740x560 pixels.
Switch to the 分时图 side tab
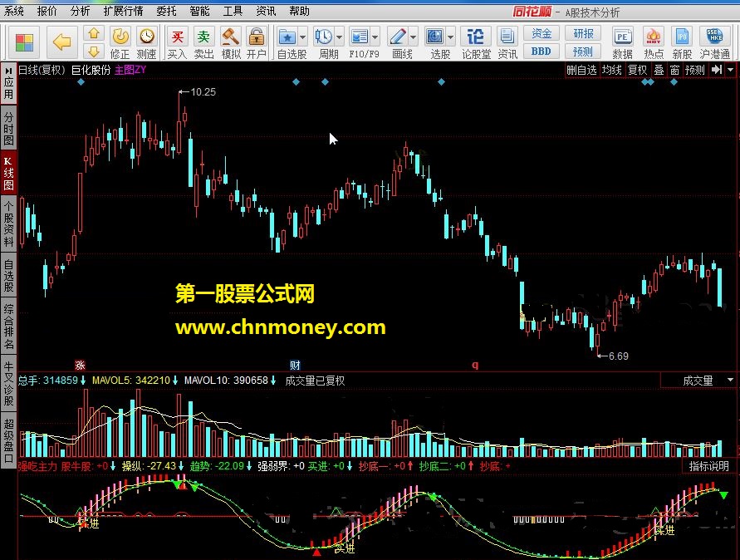[8, 127]
